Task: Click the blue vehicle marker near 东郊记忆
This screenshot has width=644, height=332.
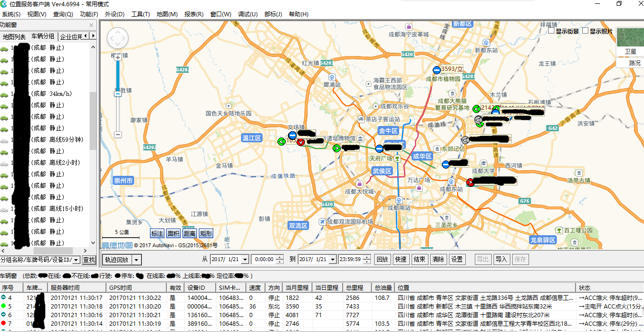Action: click(446, 164)
